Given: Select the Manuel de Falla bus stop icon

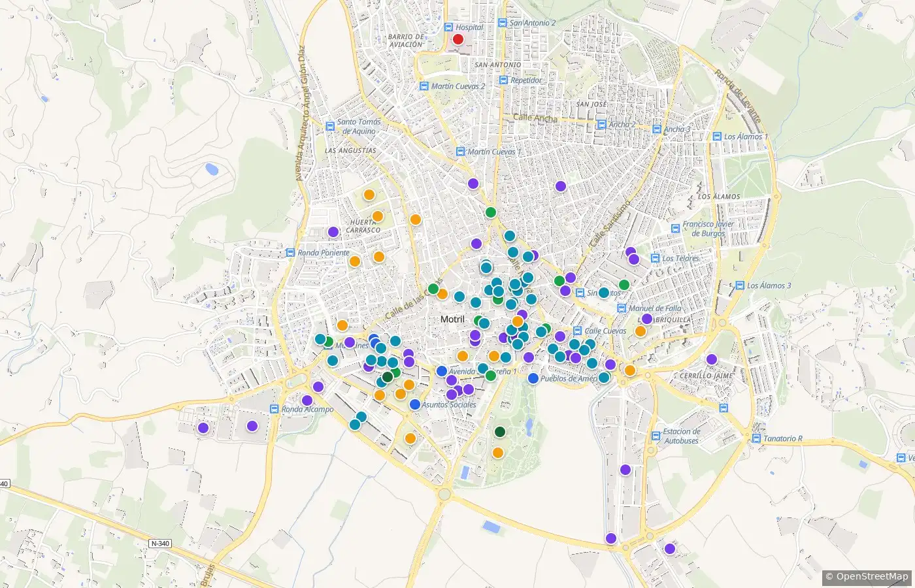Looking at the screenshot, I should pos(621,308).
